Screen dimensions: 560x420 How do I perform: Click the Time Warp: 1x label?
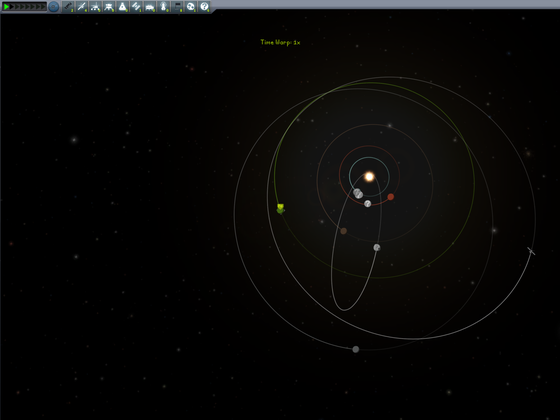pos(280,42)
